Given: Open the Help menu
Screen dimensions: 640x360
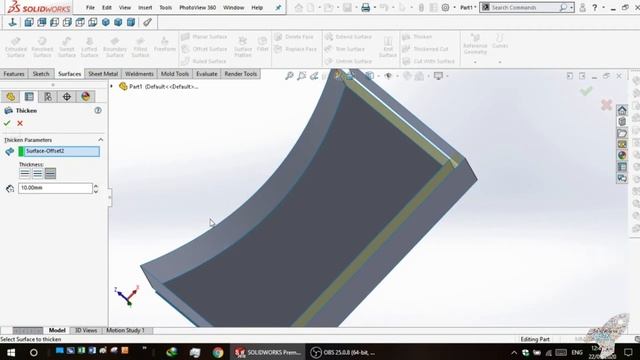Looking at the screenshot, I should 257,7.
